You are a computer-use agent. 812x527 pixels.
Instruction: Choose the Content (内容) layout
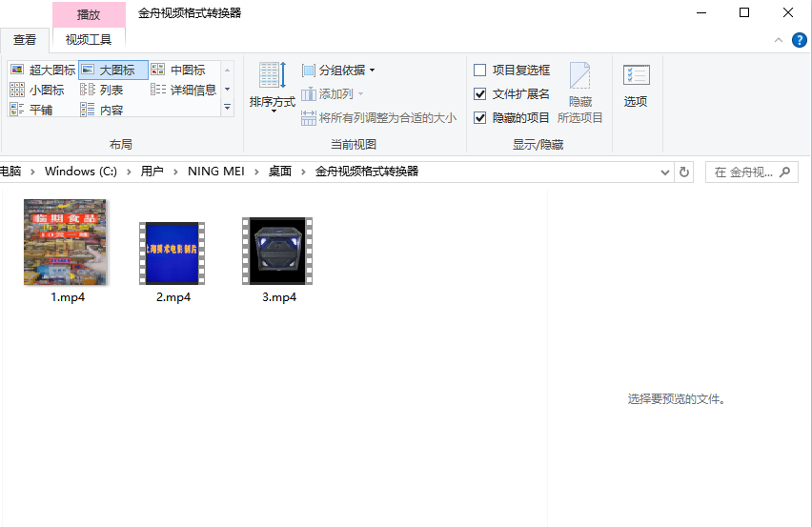(101, 110)
